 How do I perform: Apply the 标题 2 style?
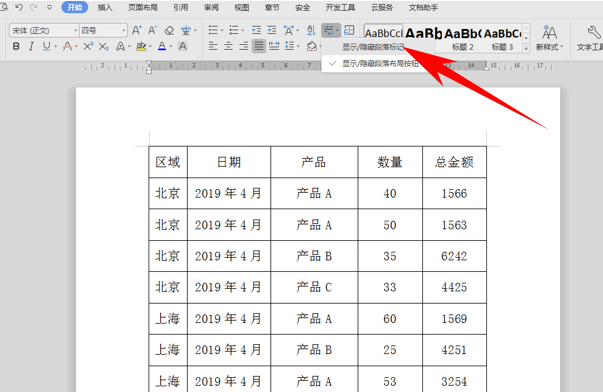click(x=462, y=47)
